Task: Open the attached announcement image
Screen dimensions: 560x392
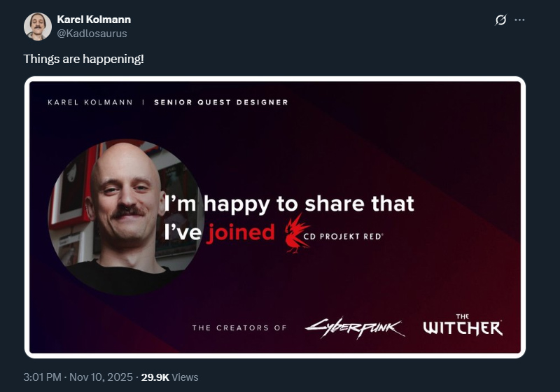Action: [274, 217]
